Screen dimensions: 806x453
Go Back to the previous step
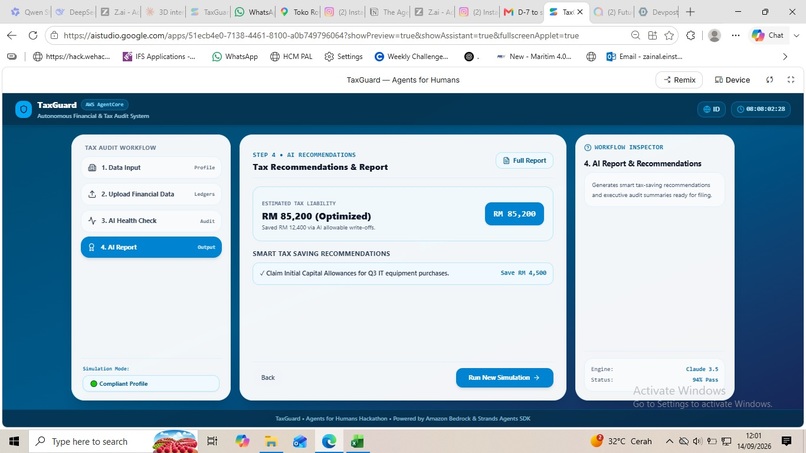[x=268, y=377]
